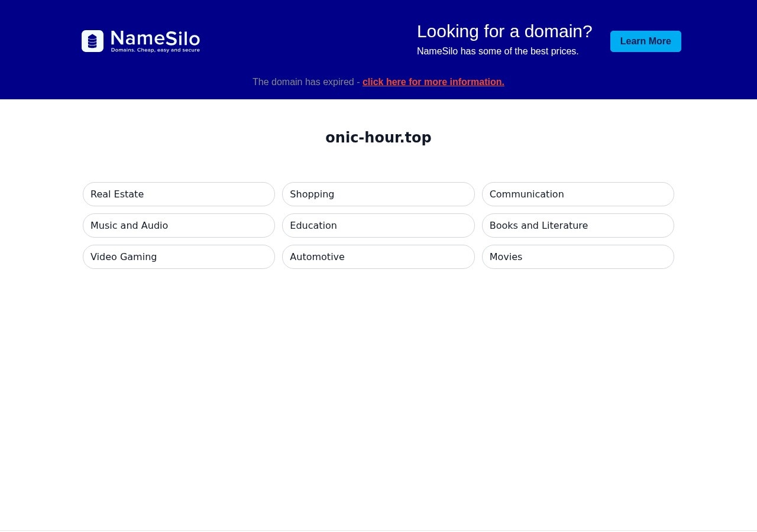Click the NameSilo wordmark text
Image resolution: width=757 pixels, height=532 pixels.
tap(156, 39)
